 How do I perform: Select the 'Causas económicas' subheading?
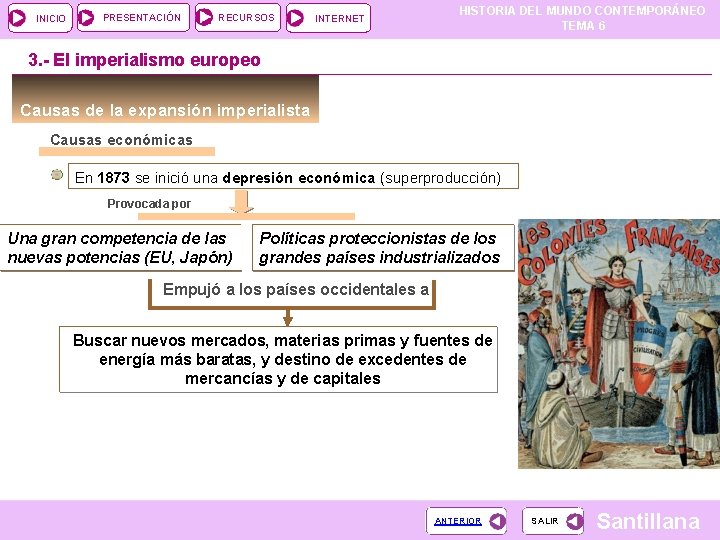tap(122, 140)
